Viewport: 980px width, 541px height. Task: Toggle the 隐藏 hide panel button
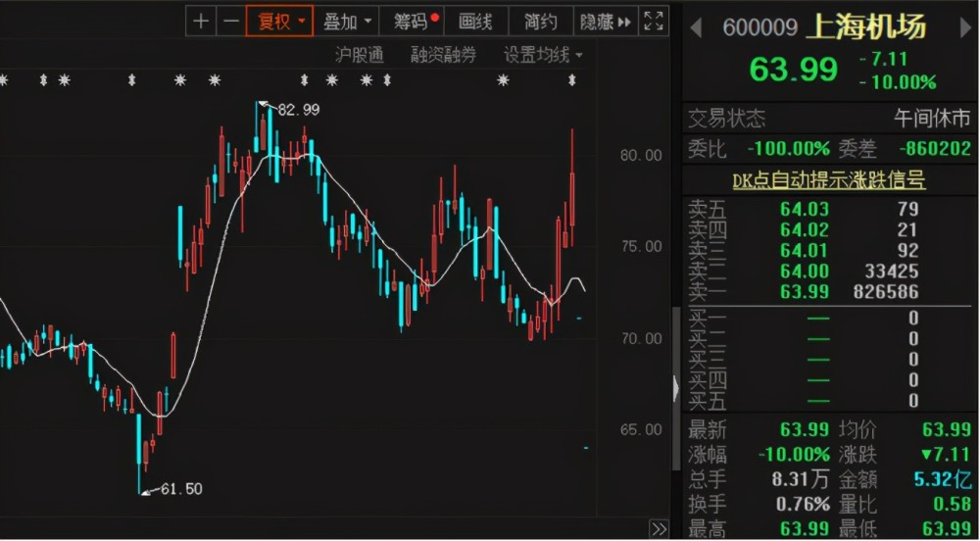(606, 22)
